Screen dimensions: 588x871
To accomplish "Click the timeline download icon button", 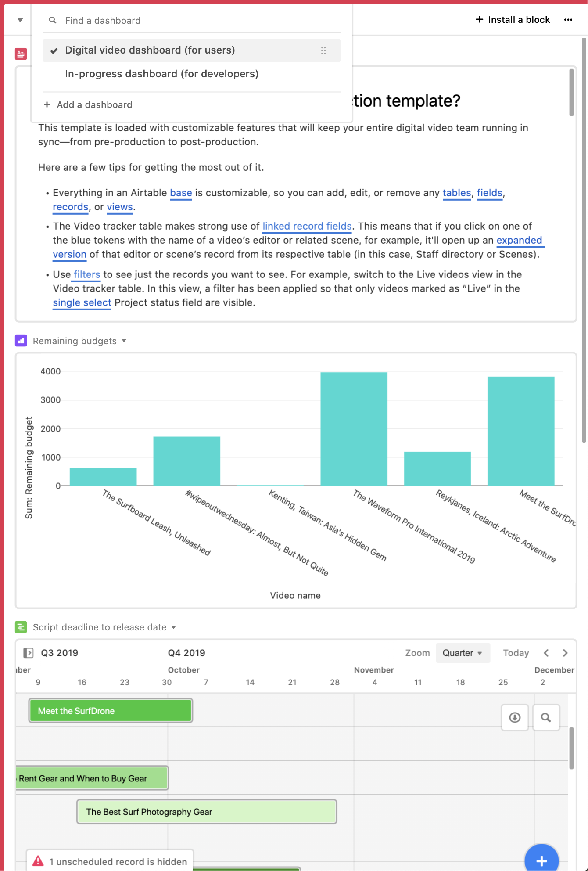I will point(515,717).
